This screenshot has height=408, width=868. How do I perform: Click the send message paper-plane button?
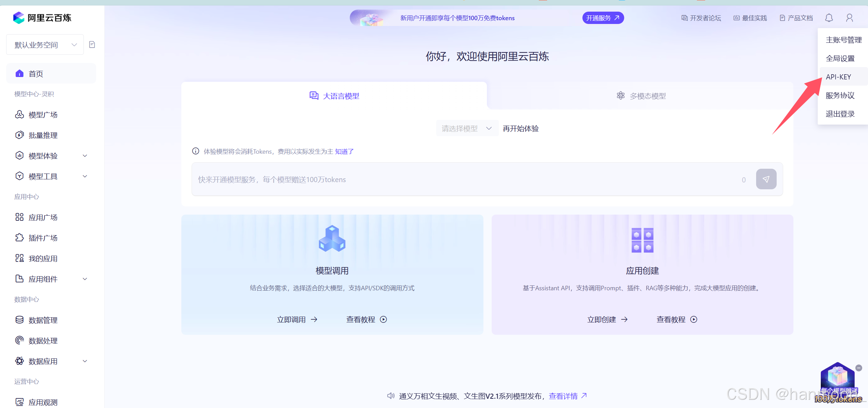coord(766,179)
